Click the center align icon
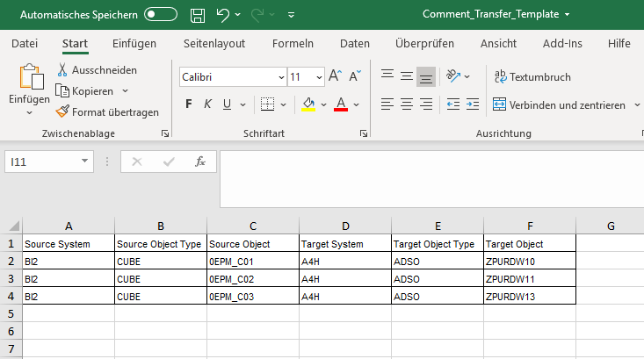Viewport: 644px width, 359px height. click(x=406, y=104)
